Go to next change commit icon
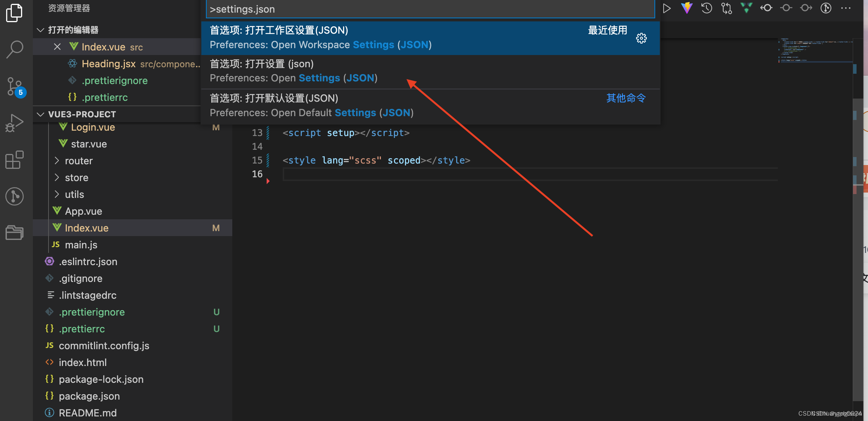868x421 pixels. [x=806, y=8]
